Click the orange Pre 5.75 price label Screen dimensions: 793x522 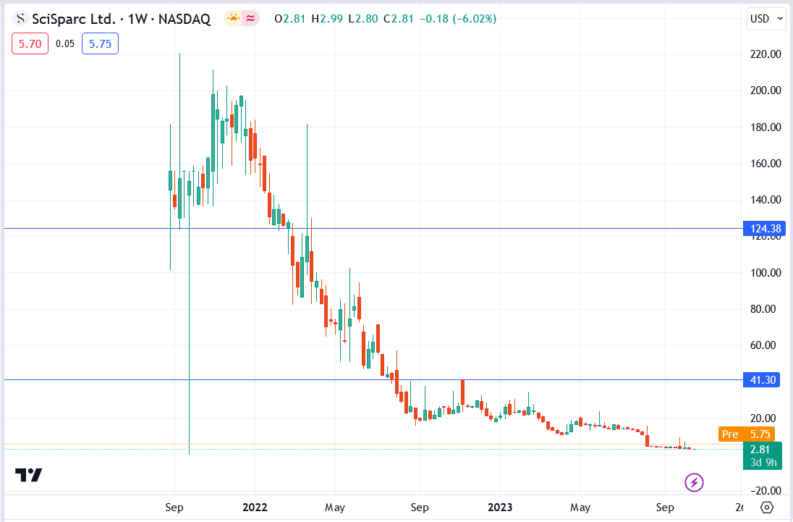[x=748, y=434]
